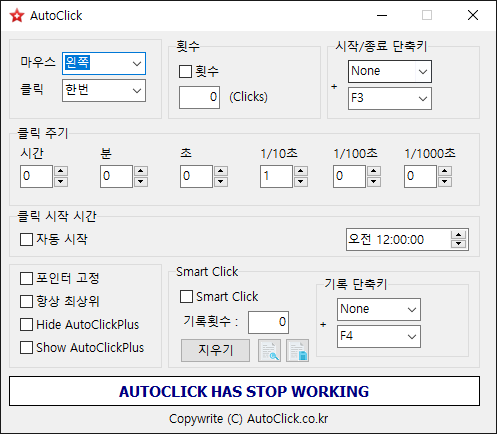497x434 pixels.
Task: Open the F4 record hotkey dropdown
Action: [379, 336]
